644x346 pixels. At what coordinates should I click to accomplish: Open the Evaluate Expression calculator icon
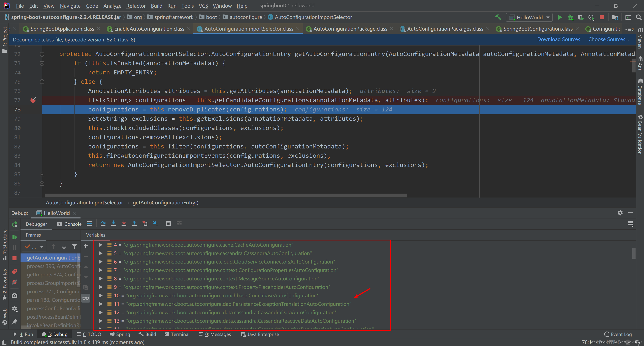(168, 223)
